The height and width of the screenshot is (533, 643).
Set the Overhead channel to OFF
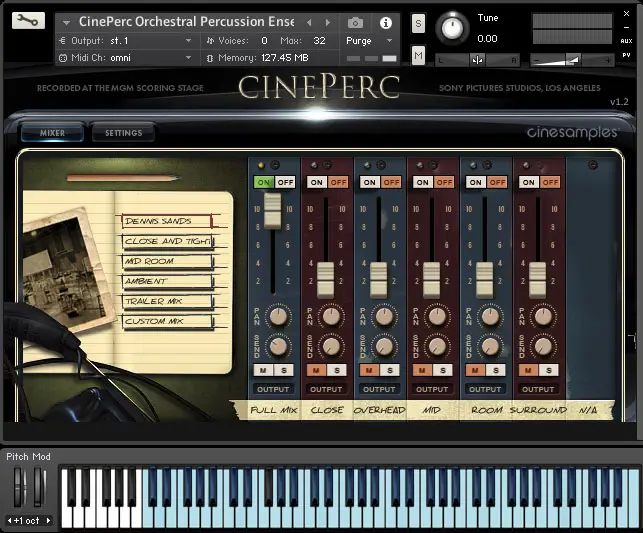391,182
